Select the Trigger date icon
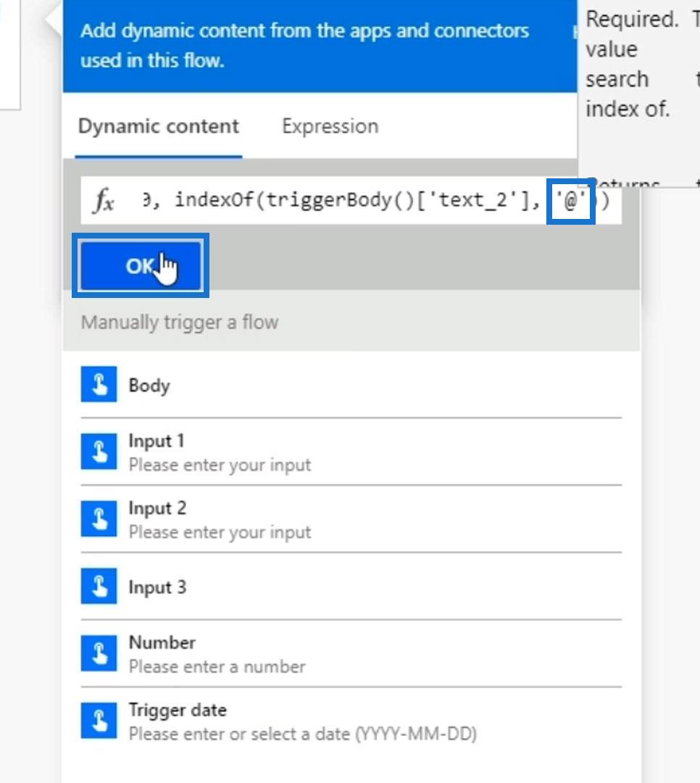This screenshot has height=783, width=700. [99, 721]
